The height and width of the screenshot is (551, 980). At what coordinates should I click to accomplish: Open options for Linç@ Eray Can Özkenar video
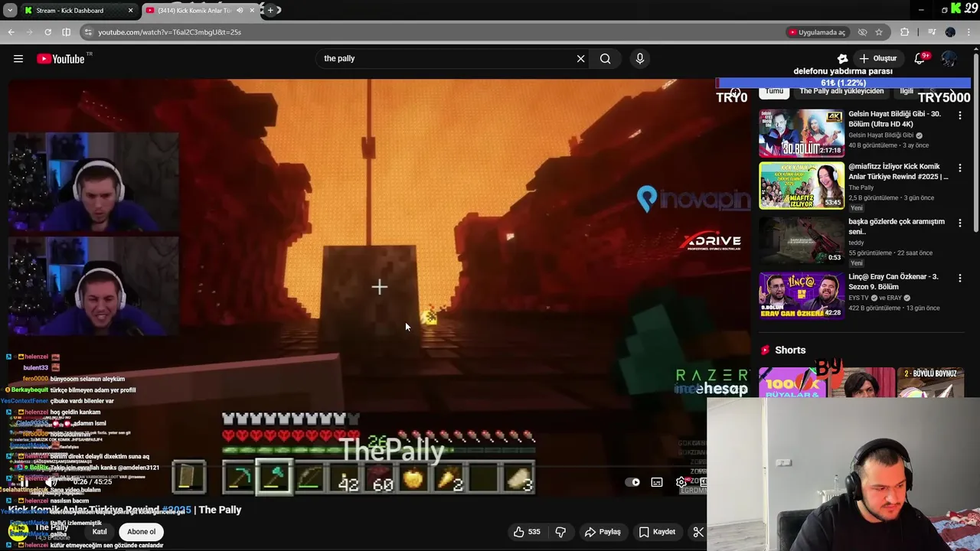[959, 279]
